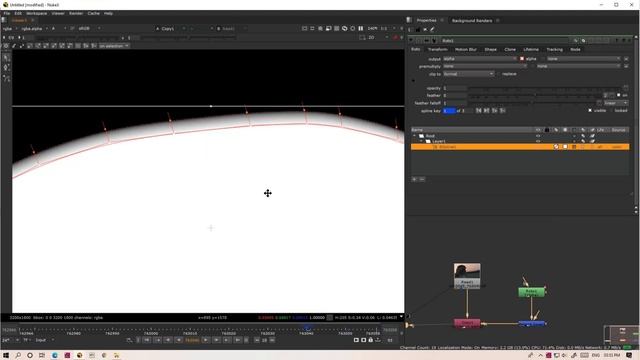Adjust the opacity slider
Viewport: 640px width, 360px height.
[x=545, y=88]
